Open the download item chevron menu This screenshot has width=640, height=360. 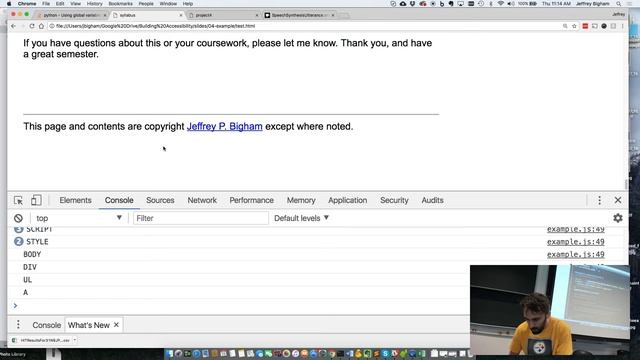(x=75, y=340)
